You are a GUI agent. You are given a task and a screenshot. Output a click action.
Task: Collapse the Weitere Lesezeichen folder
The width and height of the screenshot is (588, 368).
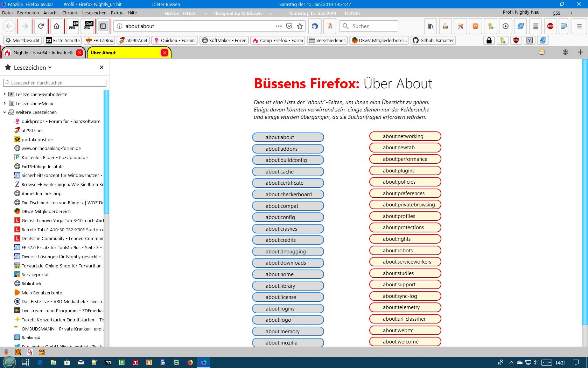5,113
